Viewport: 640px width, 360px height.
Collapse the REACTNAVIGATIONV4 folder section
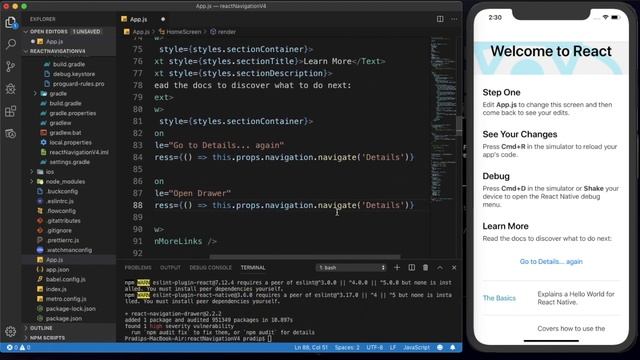57,51
